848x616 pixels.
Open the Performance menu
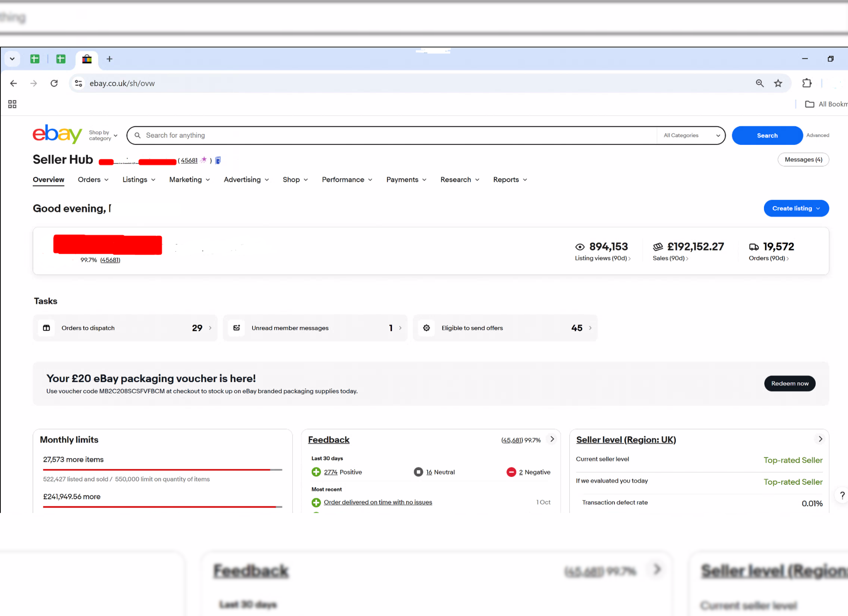347,180
